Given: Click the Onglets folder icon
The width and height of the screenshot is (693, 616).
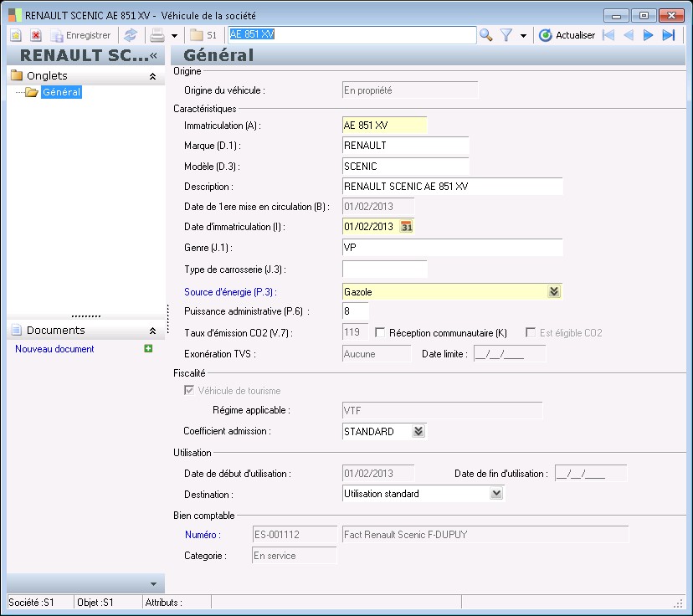Looking at the screenshot, I should pos(17,75).
